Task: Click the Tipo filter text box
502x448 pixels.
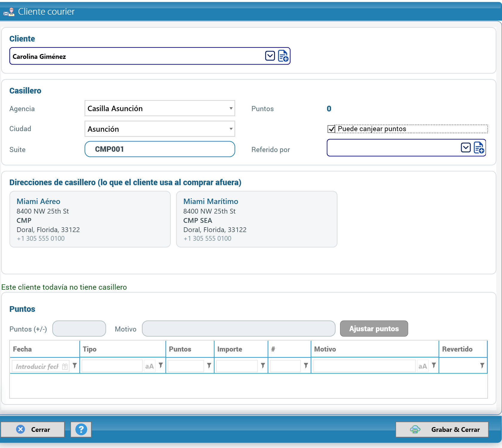Action: point(112,366)
